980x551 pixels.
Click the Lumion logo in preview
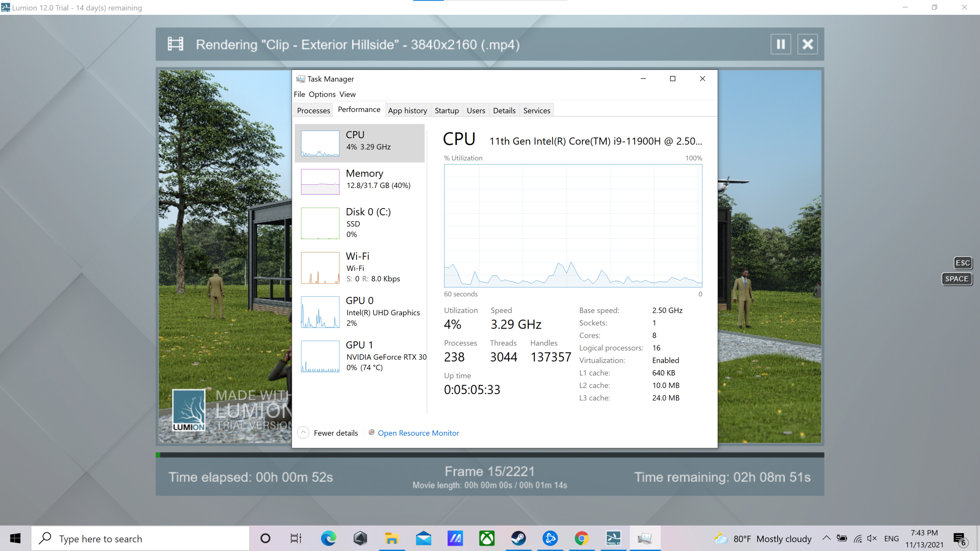point(189,410)
